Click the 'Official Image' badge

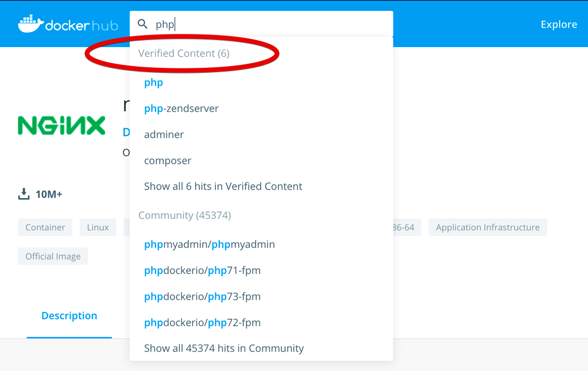click(53, 256)
